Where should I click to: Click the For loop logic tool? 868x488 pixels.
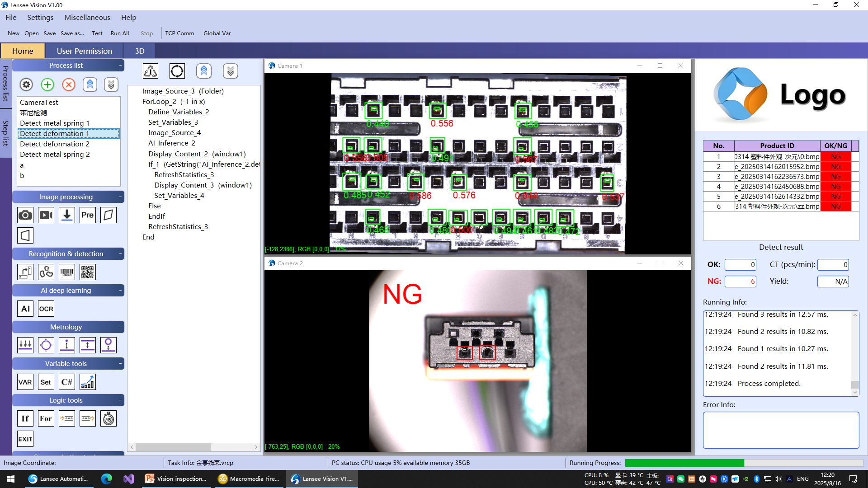tap(46, 418)
